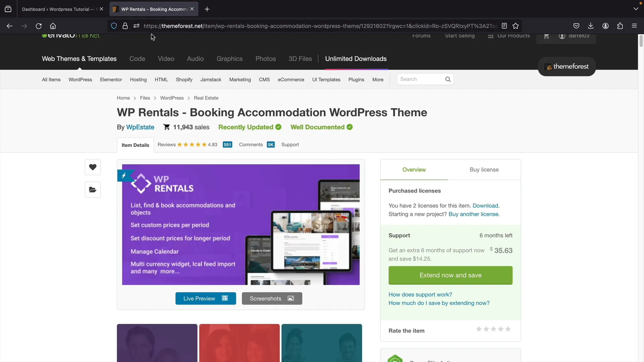The image size is (644, 362).
Task: Show site security padlock info
Action: click(x=125, y=26)
